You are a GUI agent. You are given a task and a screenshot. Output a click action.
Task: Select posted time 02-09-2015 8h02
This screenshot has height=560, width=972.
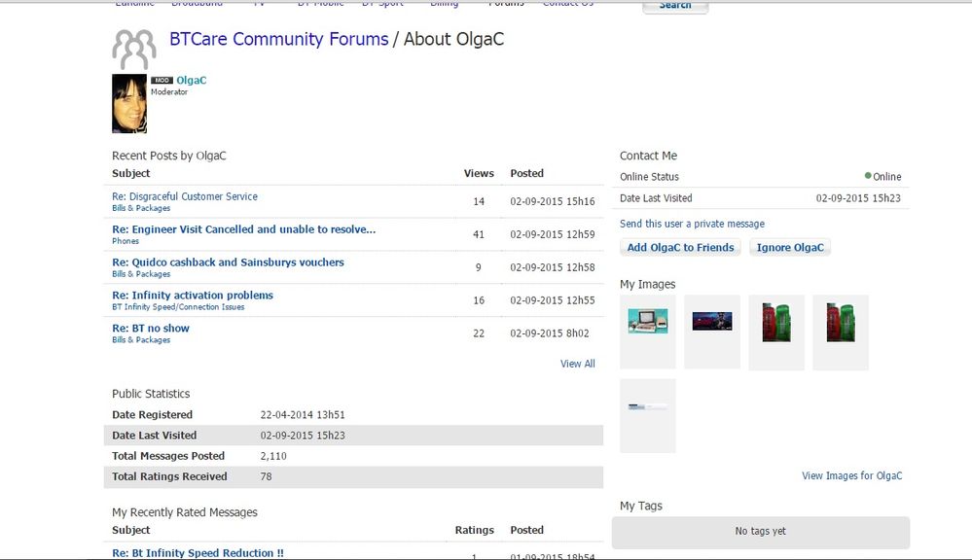tap(549, 333)
